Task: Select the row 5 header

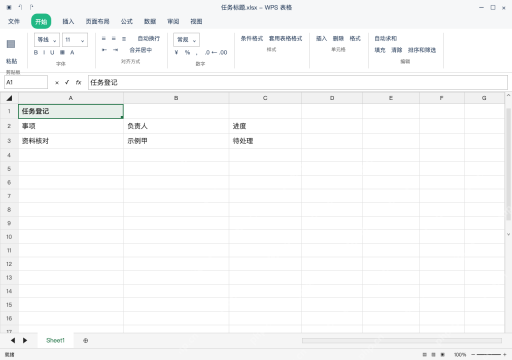Action: [x=9, y=169]
